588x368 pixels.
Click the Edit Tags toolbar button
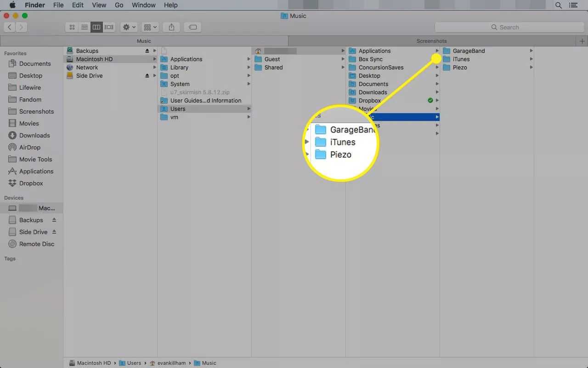click(193, 27)
